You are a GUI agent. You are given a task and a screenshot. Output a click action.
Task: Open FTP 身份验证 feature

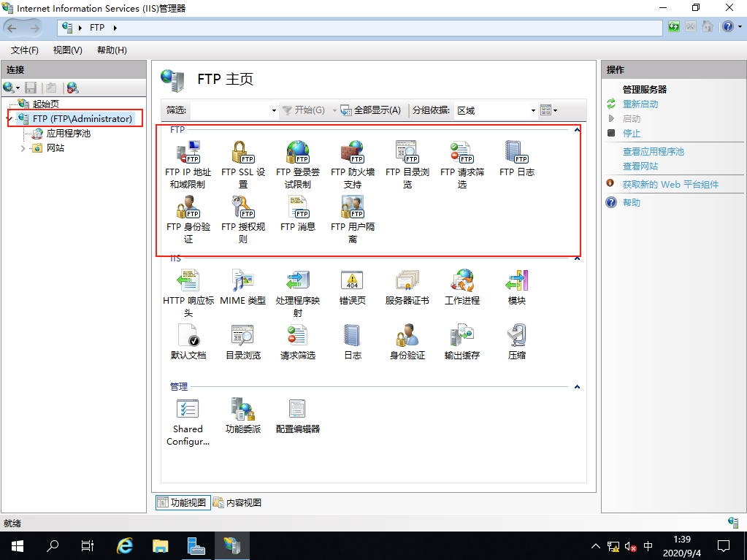[x=188, y=220]
